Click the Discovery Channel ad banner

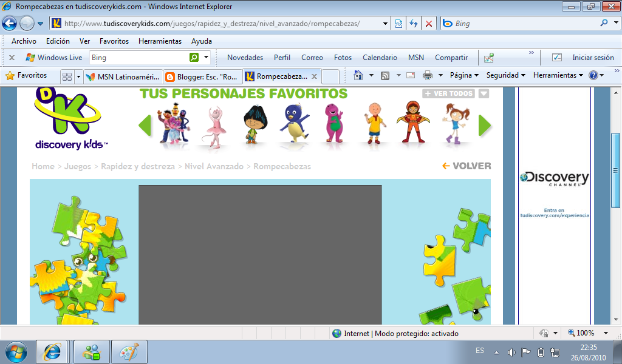pos(554,194)
